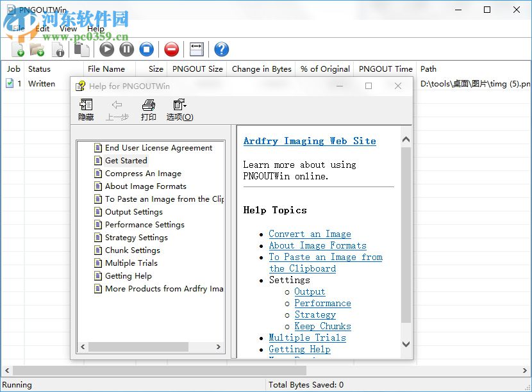The height and width of the screenshot is (392, 532).
Task: Click the add folder toolbar icon
Action: [37, 49]
